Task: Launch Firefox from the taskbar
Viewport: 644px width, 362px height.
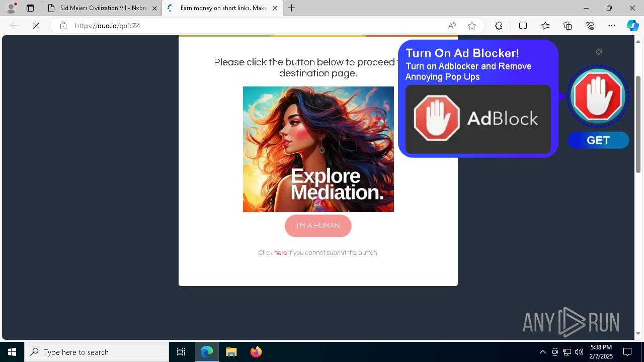Action: [x=256, y=352]
